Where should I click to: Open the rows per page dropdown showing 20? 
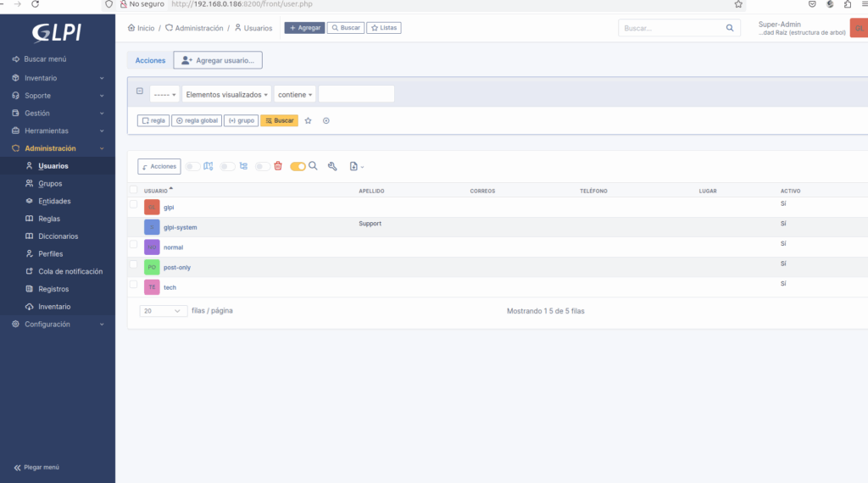pyautogui.click(x=164, y=311)
